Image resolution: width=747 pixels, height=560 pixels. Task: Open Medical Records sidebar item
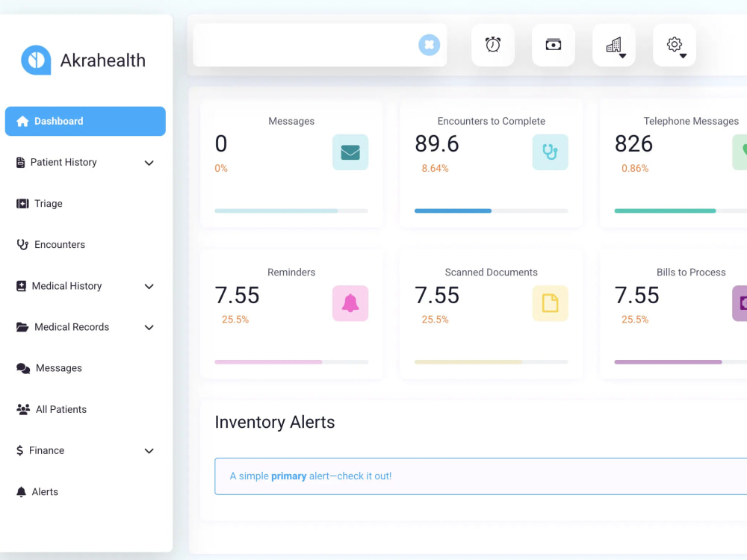click(85, 327)
